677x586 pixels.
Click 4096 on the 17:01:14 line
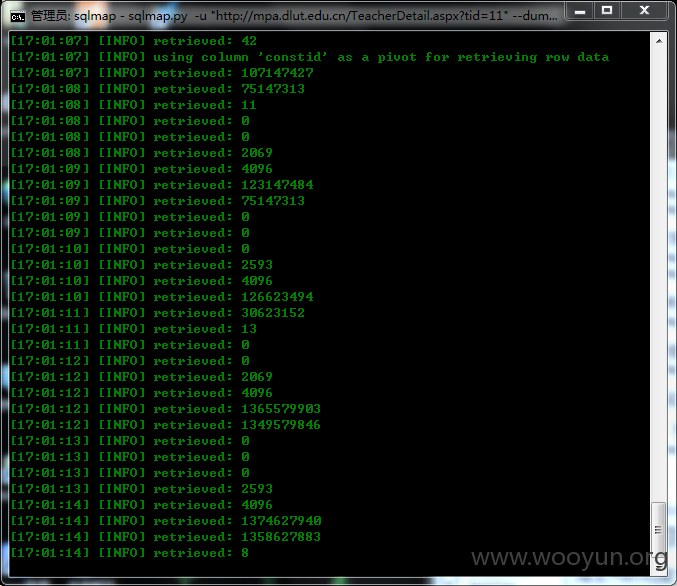257,505
